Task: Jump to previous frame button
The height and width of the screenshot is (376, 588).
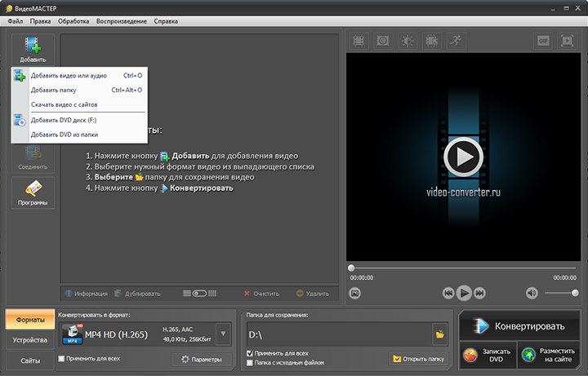Action: [x=448, y=293]
